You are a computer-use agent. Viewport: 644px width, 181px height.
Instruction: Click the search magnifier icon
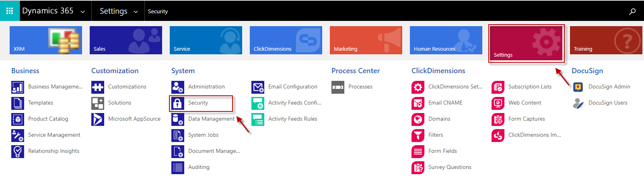[x=632, y=11]
